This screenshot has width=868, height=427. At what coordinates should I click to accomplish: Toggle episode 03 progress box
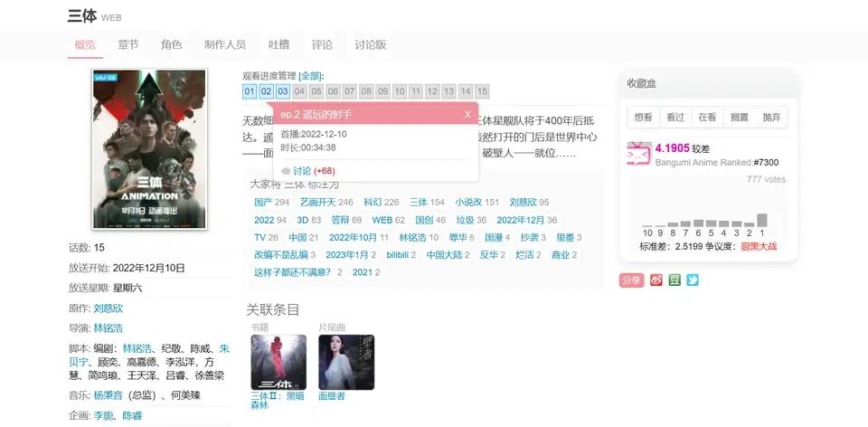pyautogui.click(x=283, y=91)
